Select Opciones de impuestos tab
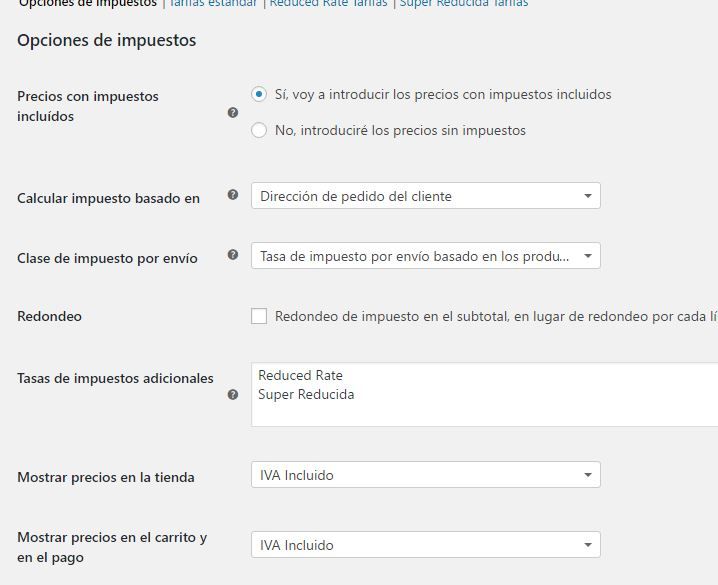 click(x=88, y=4)
